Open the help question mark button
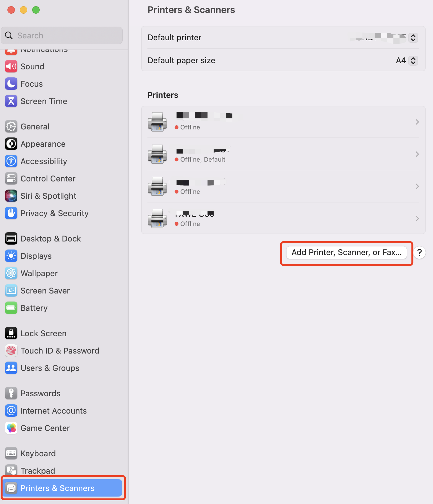Screen dimensions: 433x504 point(419,253)
